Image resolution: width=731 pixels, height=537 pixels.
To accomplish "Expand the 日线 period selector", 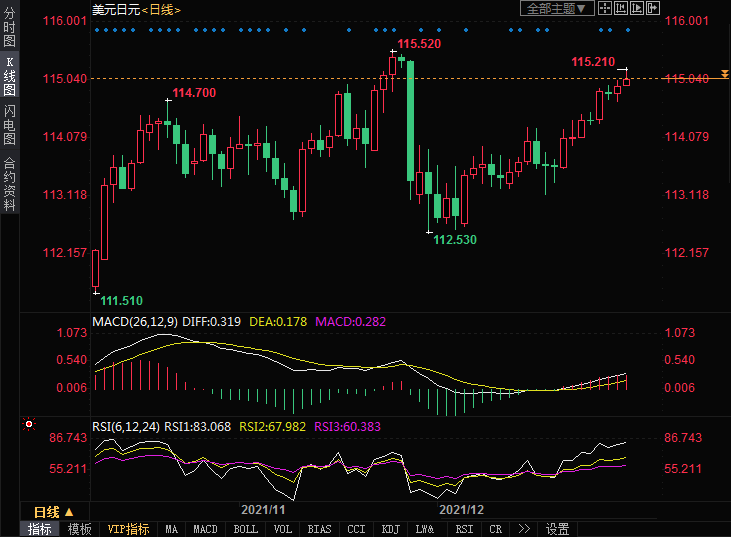I will click(x=47, y=511).
